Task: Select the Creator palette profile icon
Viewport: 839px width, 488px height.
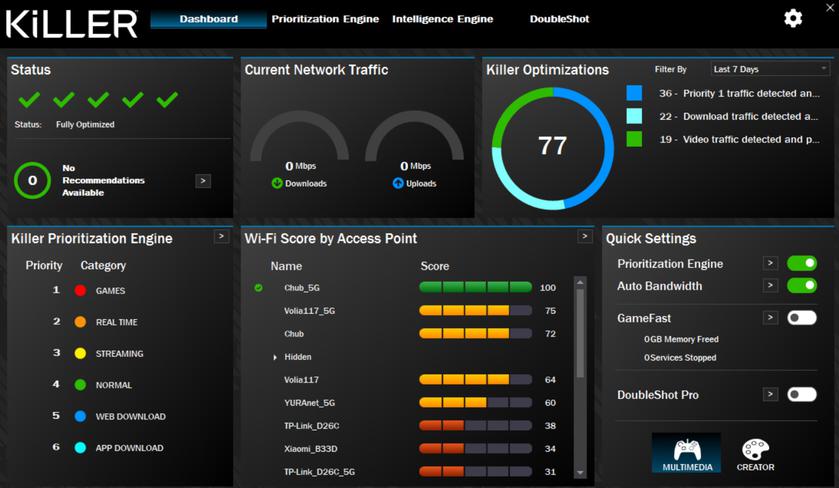Action: coord(755,452)
